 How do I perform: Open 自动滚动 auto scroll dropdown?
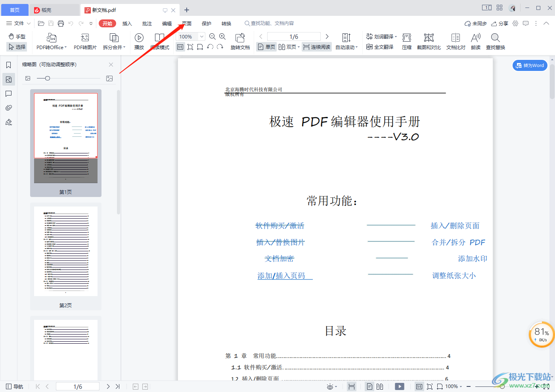346,42
